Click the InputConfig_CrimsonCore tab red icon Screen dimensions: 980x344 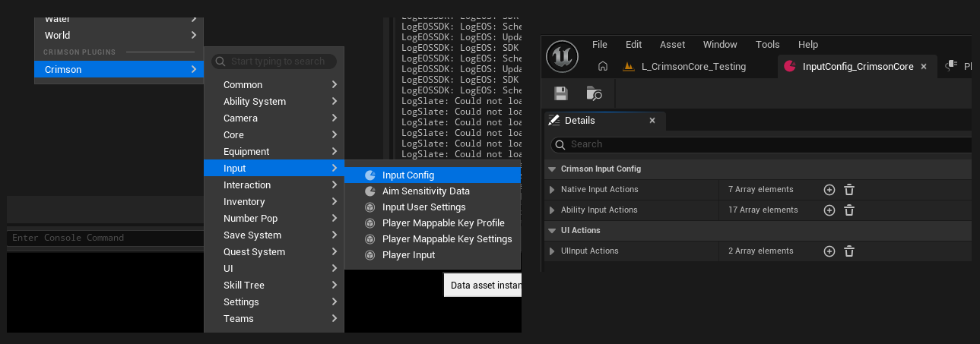pos(790,66)
